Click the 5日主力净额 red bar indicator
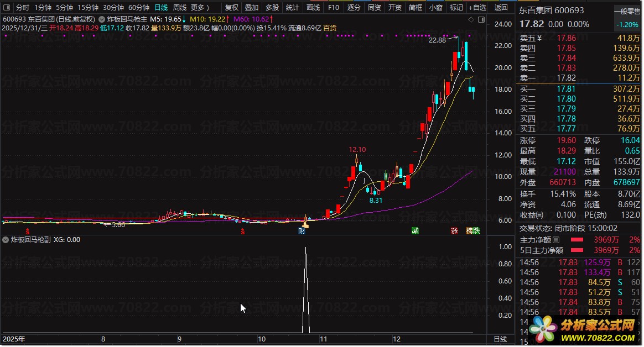This screenshot has width=644, height=347. coord(577,250)
